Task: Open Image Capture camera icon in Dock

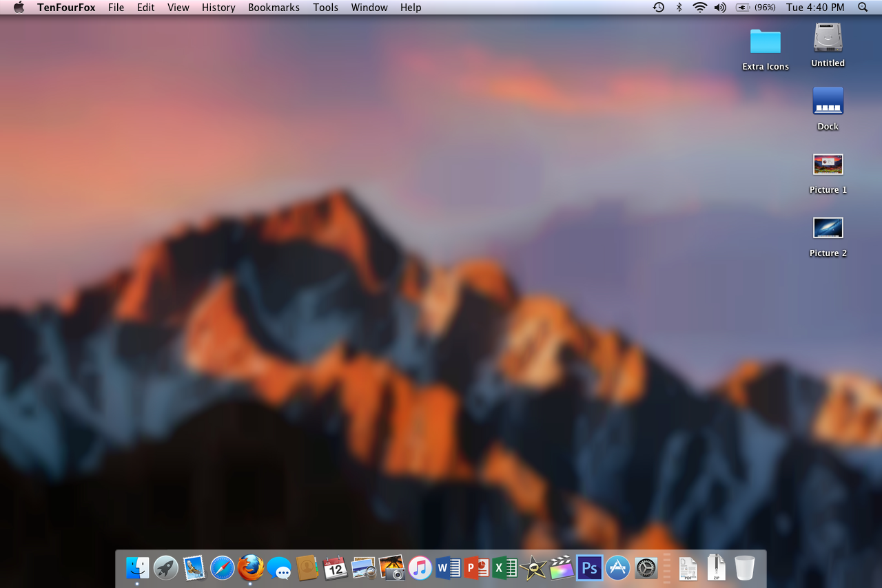Action: [392, 568]
